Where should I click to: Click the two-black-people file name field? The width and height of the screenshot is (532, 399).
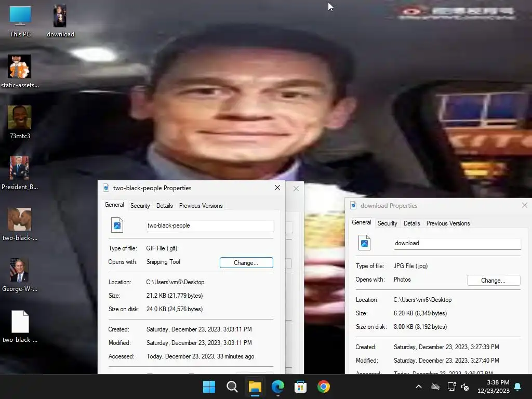(210, 225)
